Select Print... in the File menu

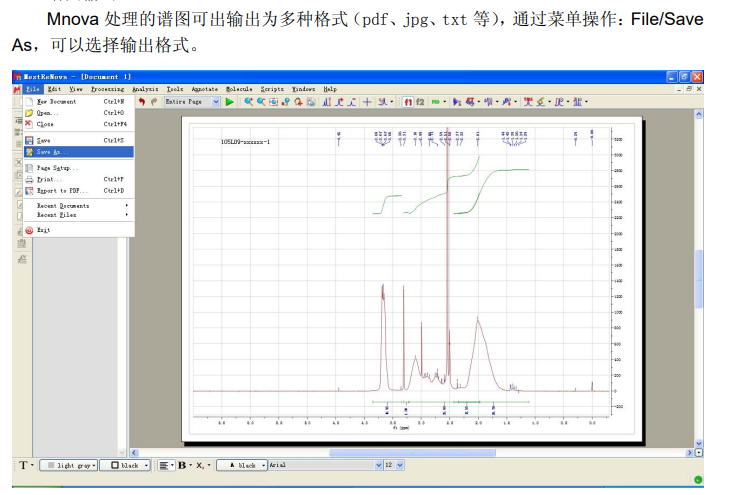[79, 179]
